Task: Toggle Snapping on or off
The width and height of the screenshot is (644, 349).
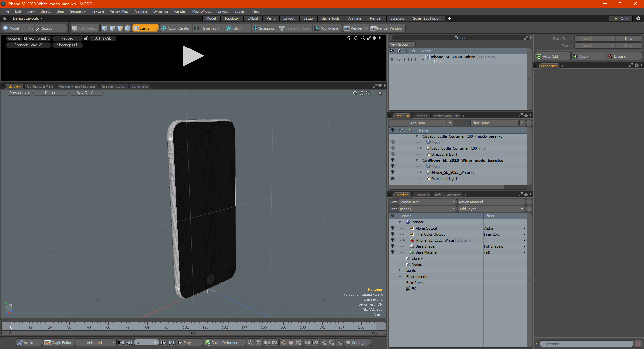Action: pos(263,28)
